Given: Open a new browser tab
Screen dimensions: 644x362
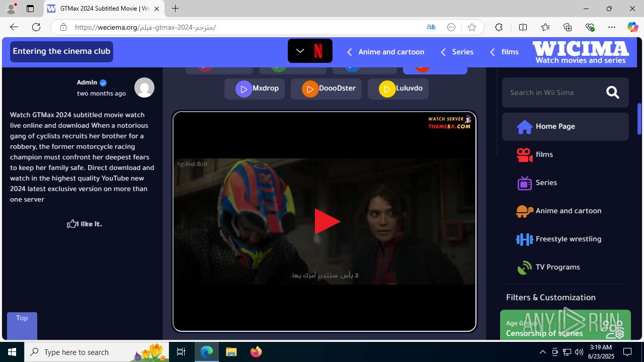Looking at the screenshot, I should [175, 9].
